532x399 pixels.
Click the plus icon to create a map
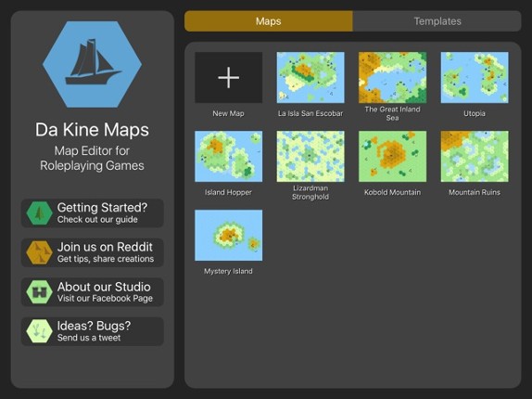[x=228, y=77]
